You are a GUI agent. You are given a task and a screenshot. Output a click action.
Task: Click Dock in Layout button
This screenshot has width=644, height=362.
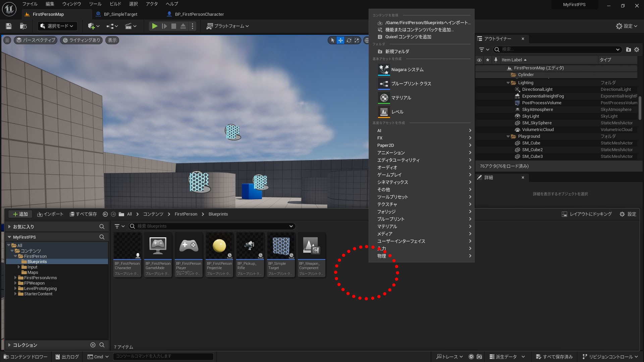pos(587,214)
